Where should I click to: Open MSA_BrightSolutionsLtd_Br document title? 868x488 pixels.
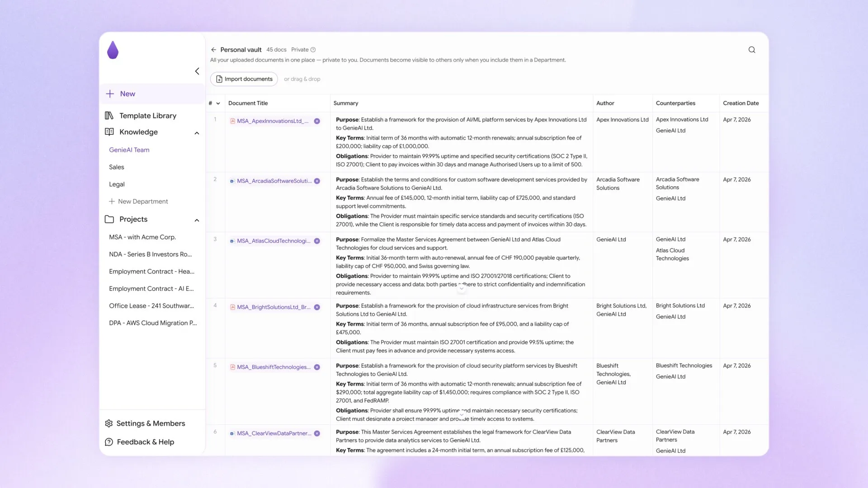pos(274,307)
